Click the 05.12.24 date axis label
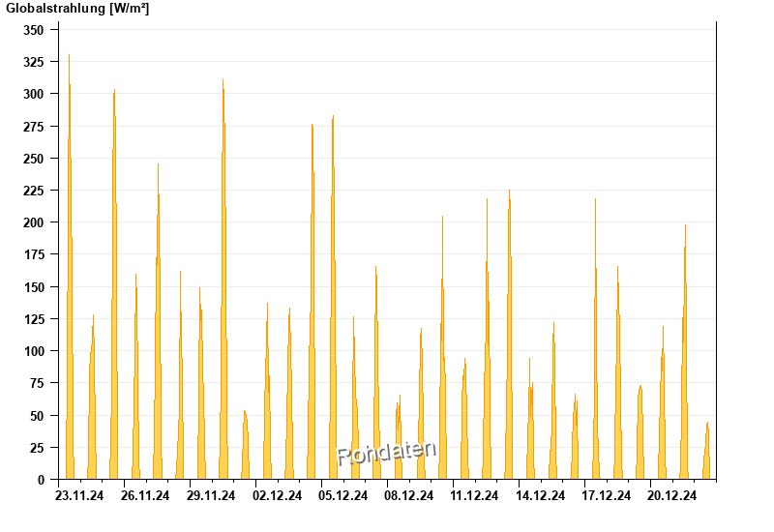 pyautogui.click(x=343, y=495)
